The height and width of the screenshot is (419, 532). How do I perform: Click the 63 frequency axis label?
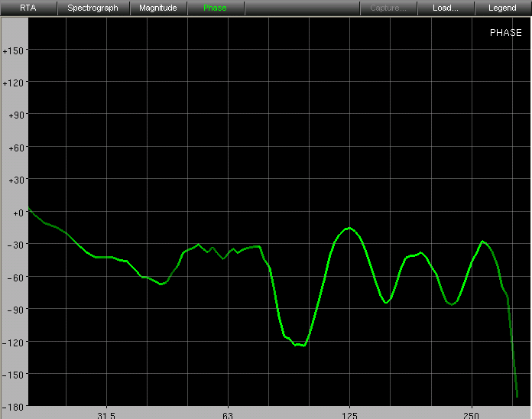click(228, 415)
